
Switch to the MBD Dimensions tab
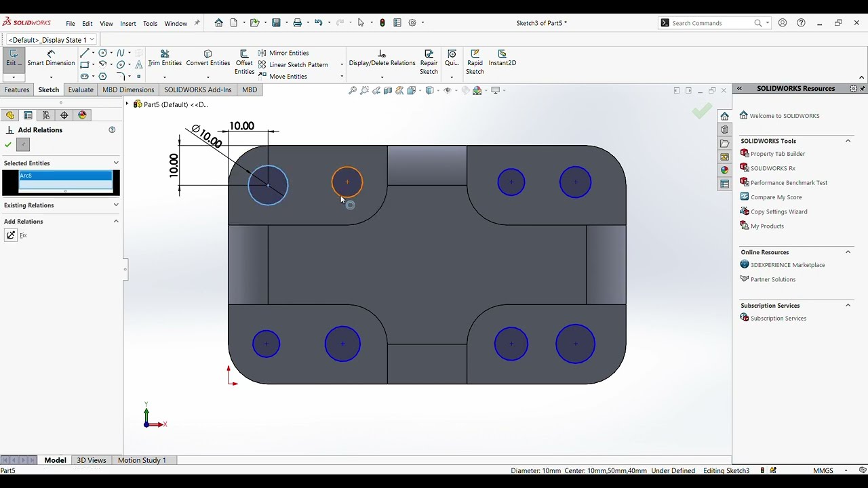(128, 89)
